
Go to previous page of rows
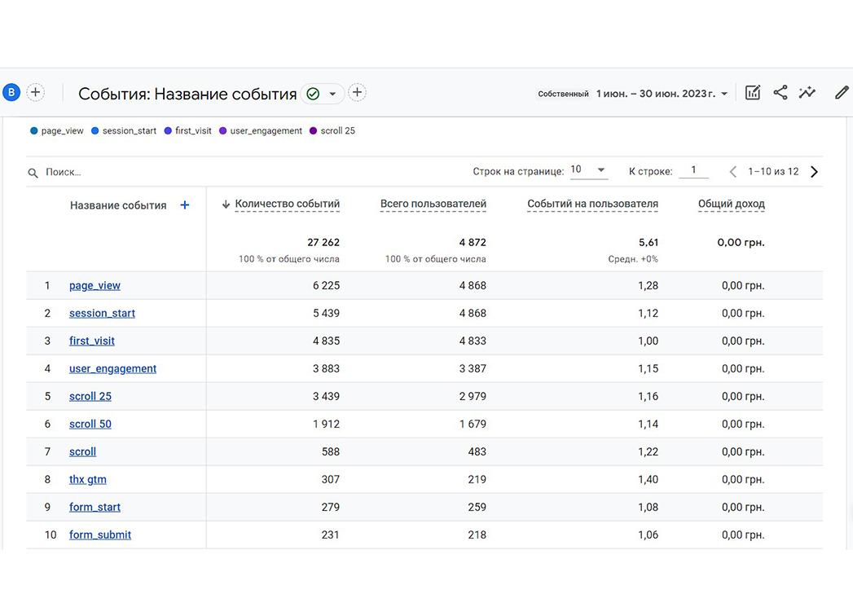click(732, 172)
